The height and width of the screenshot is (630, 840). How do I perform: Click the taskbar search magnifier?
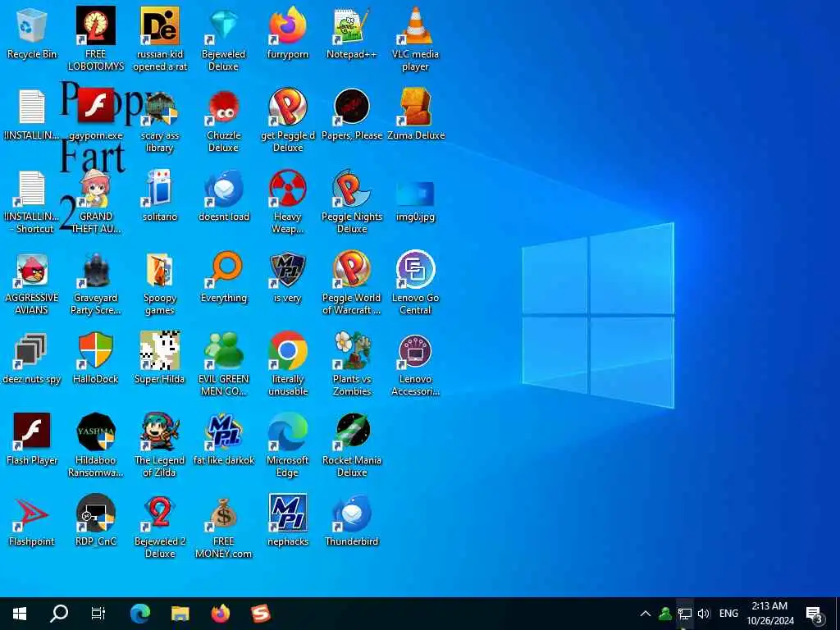[x=59, y=614]
